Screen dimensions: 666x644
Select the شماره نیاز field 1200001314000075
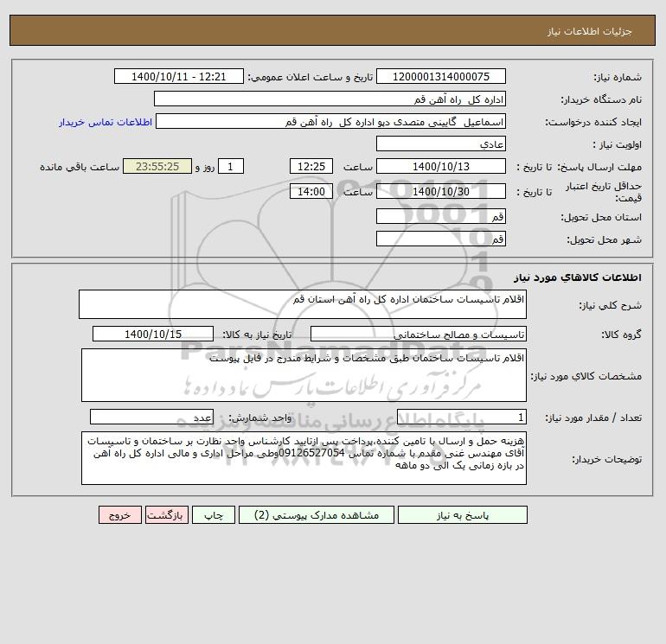click(441, 76)
